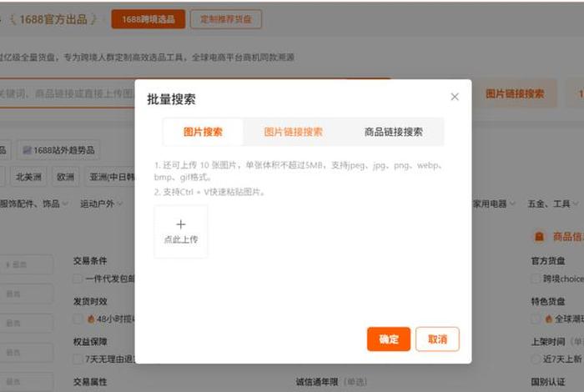Confirm with the 确定 button
This screenshot has width=584, height=392.
point(389,339)
